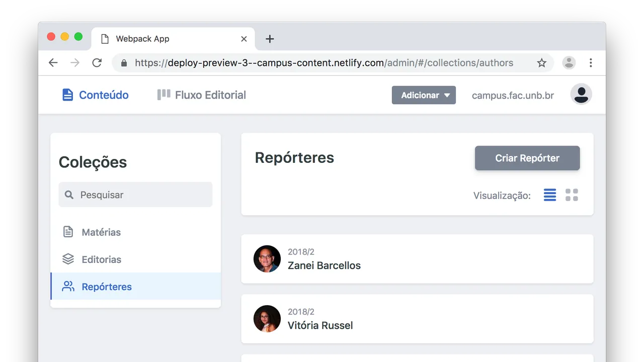Image resolution: width=644 pixels, height=362 pixels.
Task: Open the Zanei Barcellos entry
Action: pos(417,259)
